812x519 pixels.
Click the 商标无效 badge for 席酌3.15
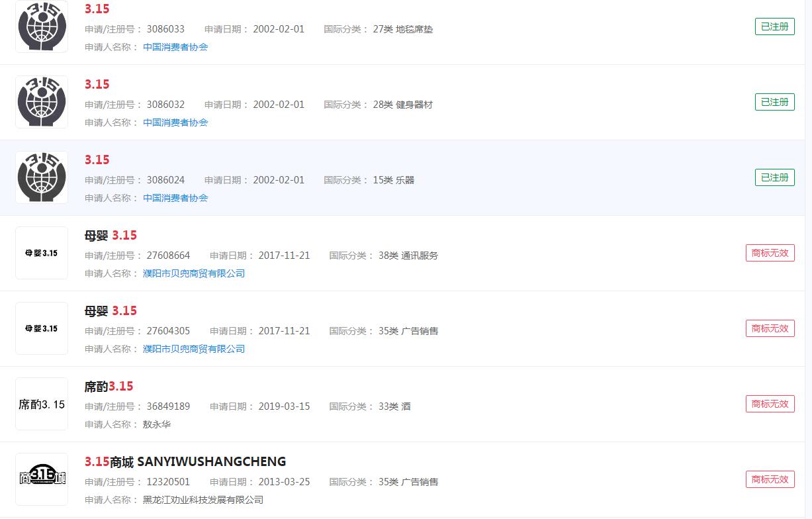point(770,404)
